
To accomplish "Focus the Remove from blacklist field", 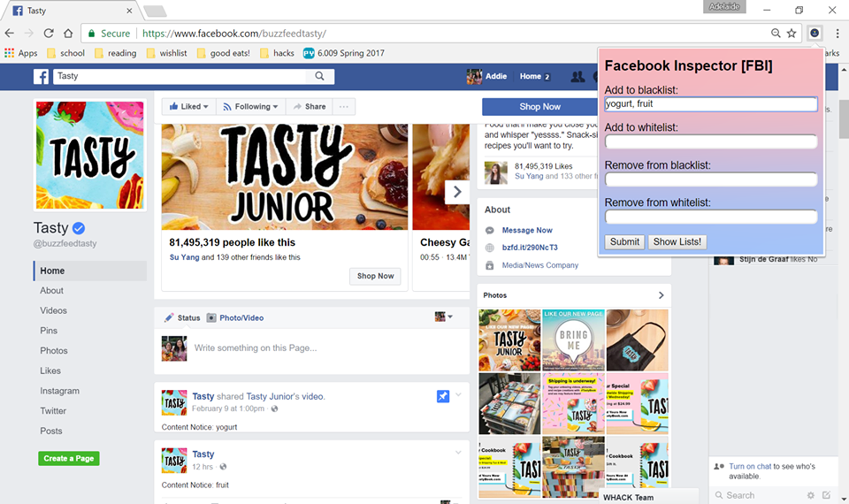I will (x=711, y=179).
